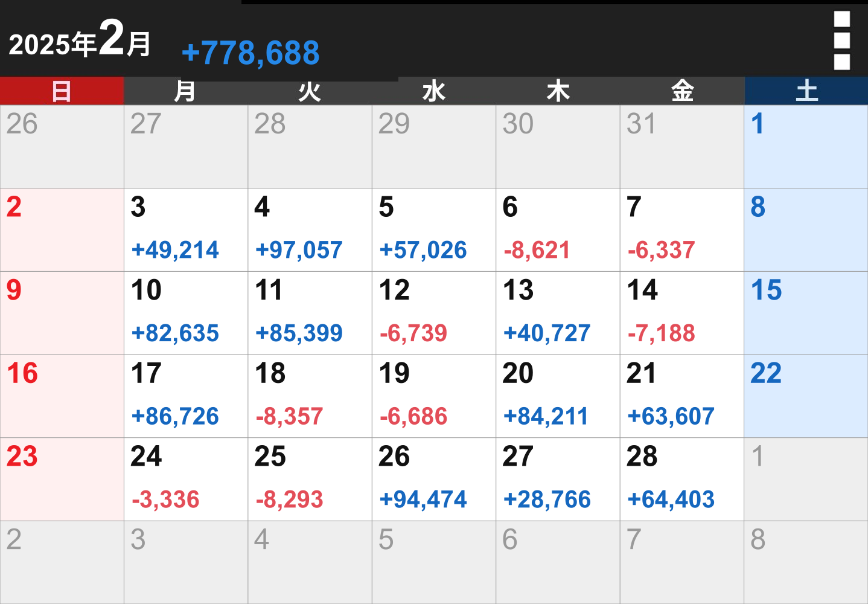868x604 pixels.
Task: Select day 18 showing -8,357
Action: tap(310, 396)
